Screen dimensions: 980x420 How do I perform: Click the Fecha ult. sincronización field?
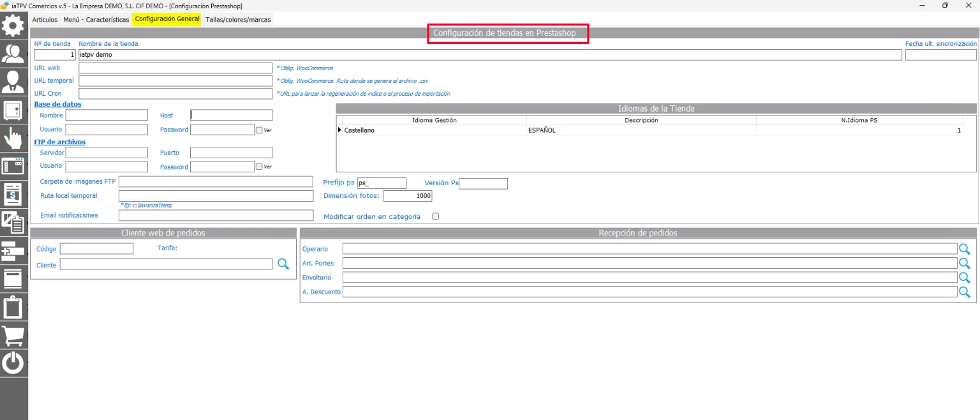941,55
